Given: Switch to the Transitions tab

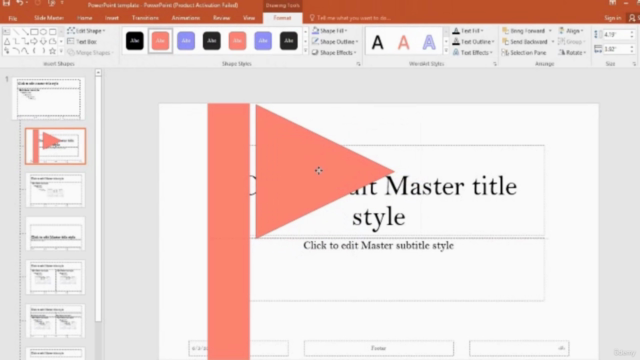Looking at the screenshot, I should point(145,18).
